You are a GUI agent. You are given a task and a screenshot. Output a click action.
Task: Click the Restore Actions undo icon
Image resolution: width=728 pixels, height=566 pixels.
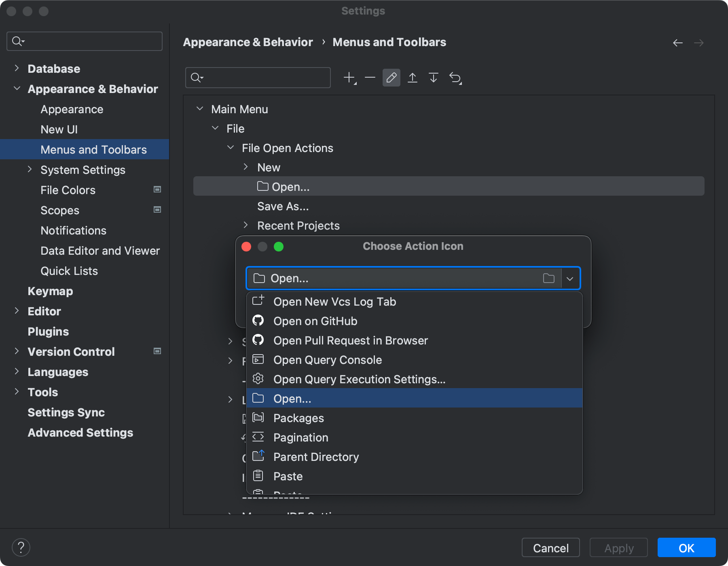(x=455, y=78)
